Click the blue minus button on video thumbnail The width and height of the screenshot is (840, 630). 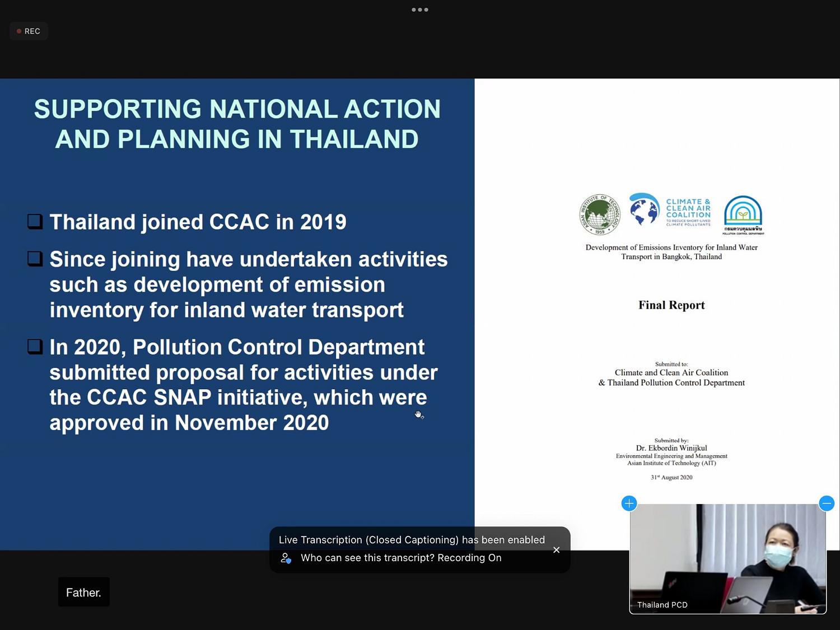(827, 503)
